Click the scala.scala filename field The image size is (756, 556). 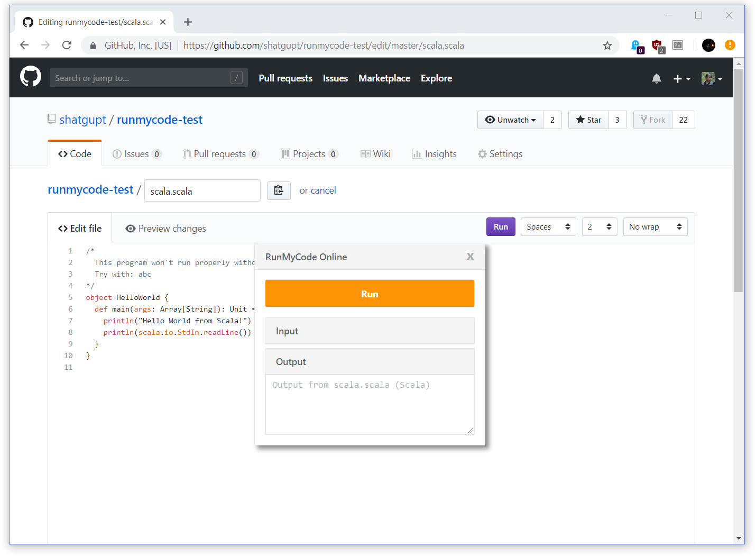click(x=202, y=190)
